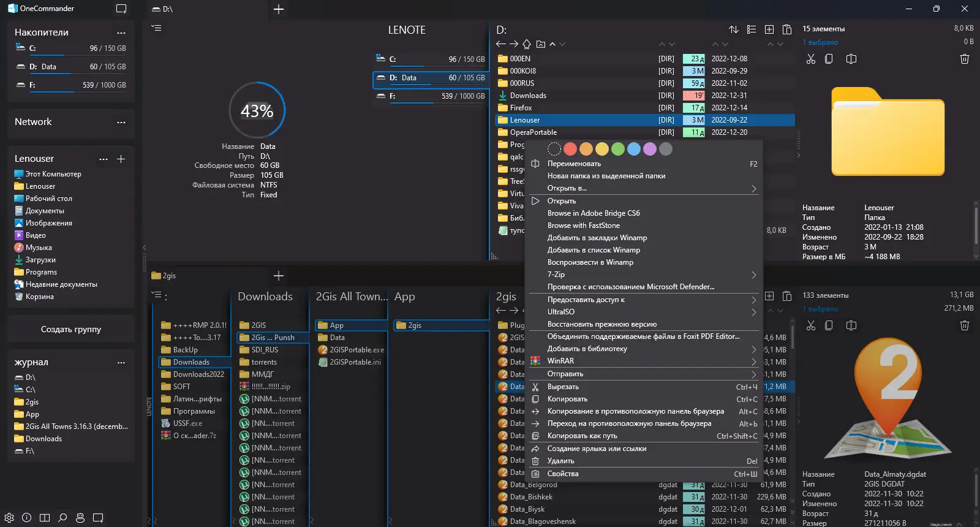Screen dimensions: 980x527
Task: Open the Накопители three-dots menu
Action: tap(121, 32)
